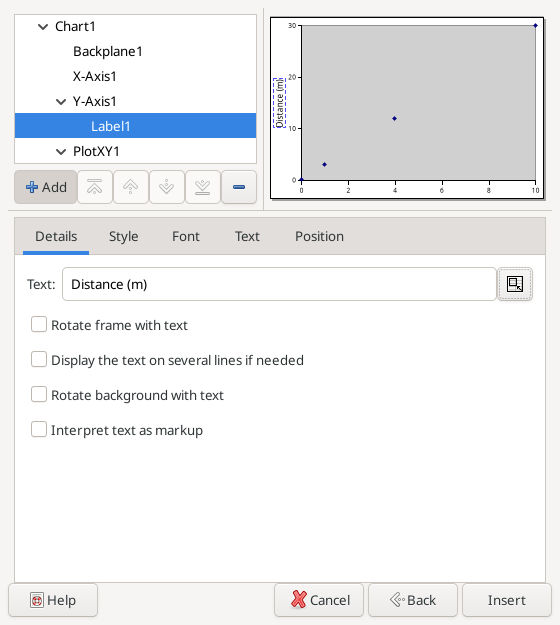560x625 pixels.
Task: Enable Display the text on several lines
Action: (39, 360)
